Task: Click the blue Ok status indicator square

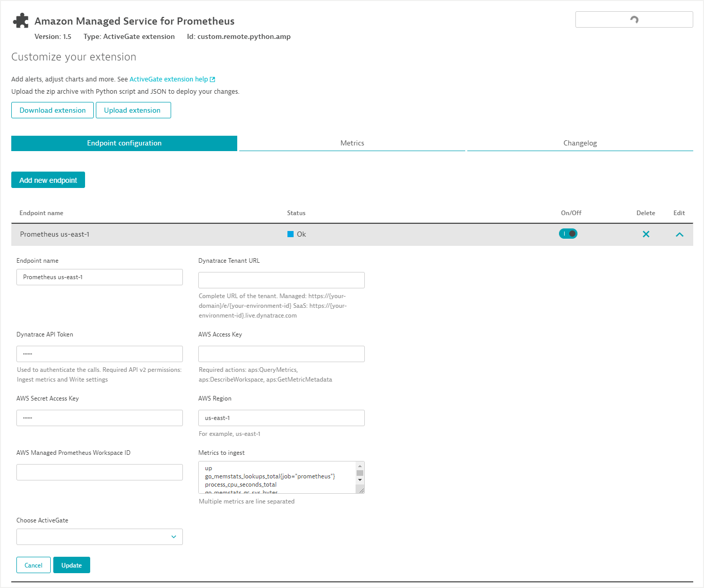Action: tap(291, 234)
